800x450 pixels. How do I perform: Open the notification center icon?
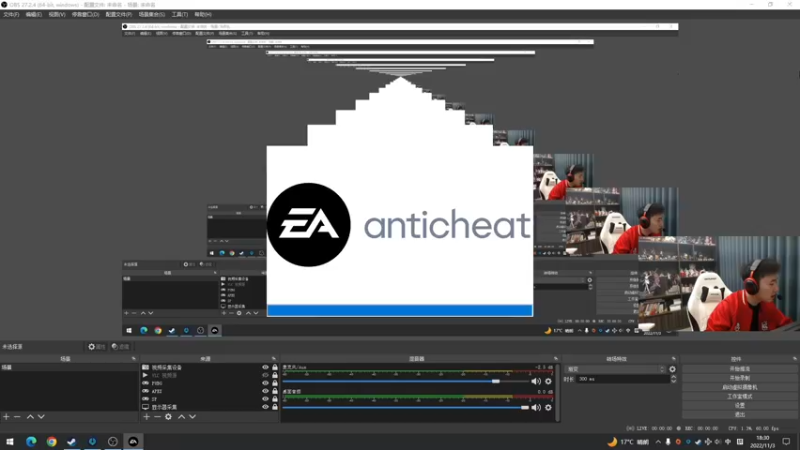786,441
